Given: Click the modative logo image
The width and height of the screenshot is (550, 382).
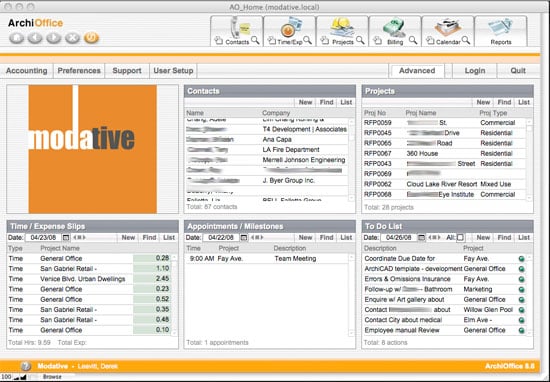Looking at the screenshot, I should (x=93, y=149).
